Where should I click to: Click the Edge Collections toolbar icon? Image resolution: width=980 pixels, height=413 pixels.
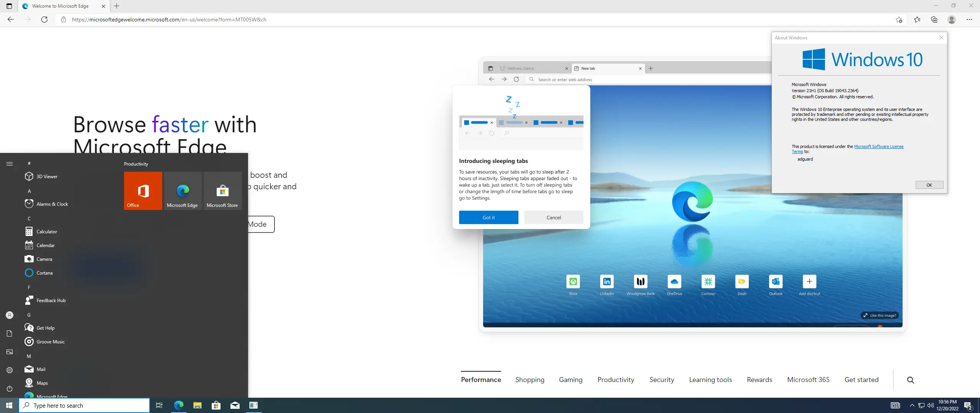pyautogui.click(x=934, y=20)
